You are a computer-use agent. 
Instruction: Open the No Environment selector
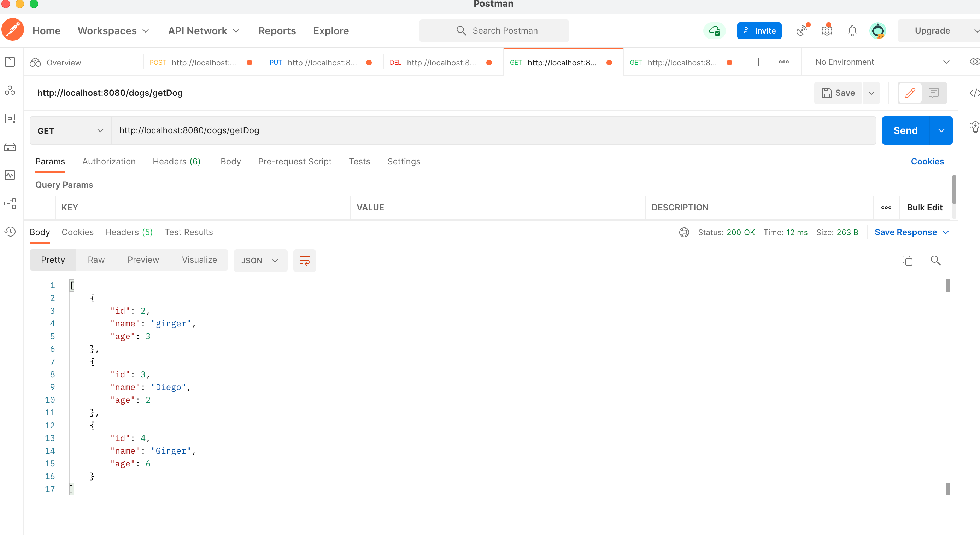click(x=882, y=62)
